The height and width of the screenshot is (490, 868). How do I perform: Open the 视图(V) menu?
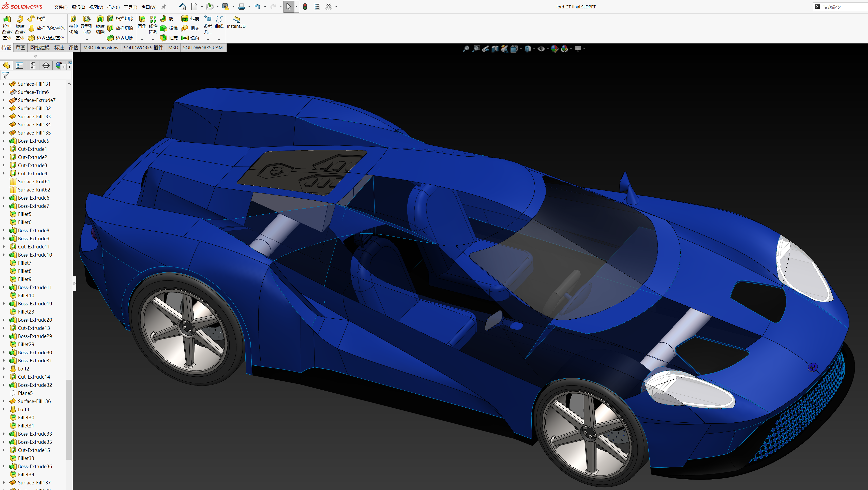point(96,7)
